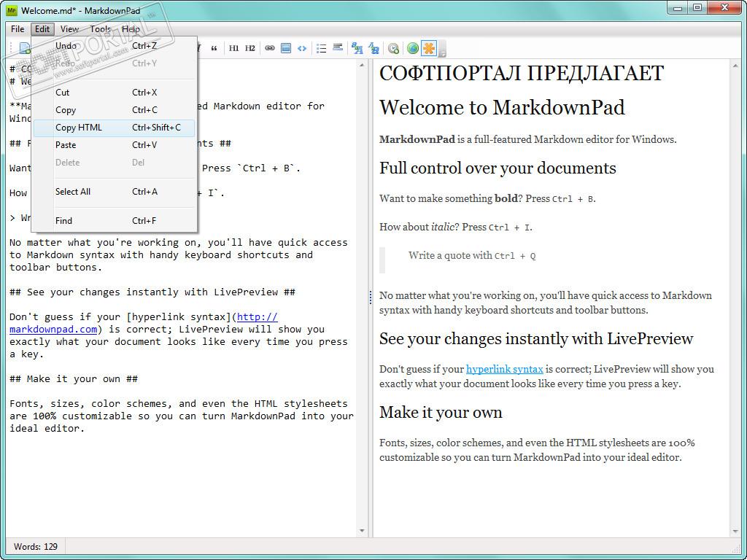747x560 pixels.
Task: Click 'Write a quote with Ctrl + Q' blockquote
Action: tap(472, 256)
